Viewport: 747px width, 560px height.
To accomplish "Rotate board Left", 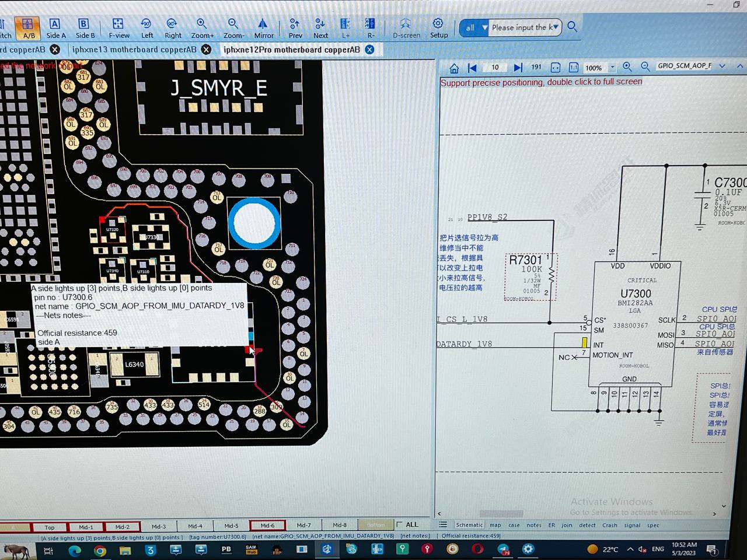I will click(146, 28).
